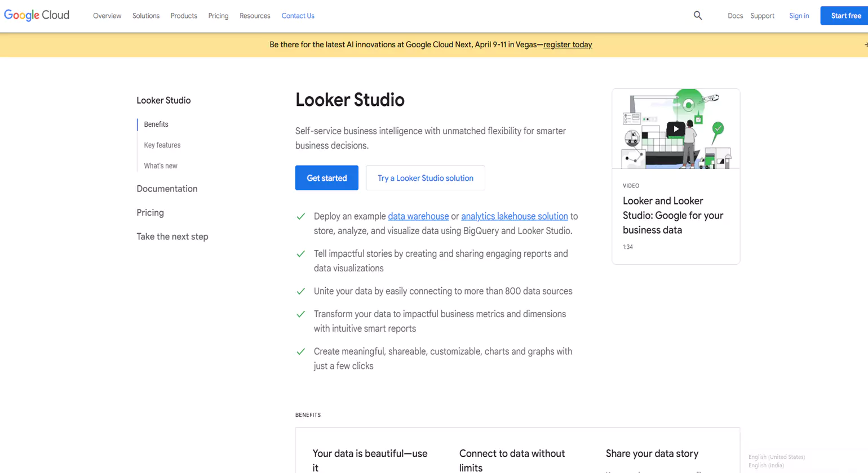Follow the data warehouse link
Image resolution: width=868 pixels, height=473 pixels.
click(418, 216)
